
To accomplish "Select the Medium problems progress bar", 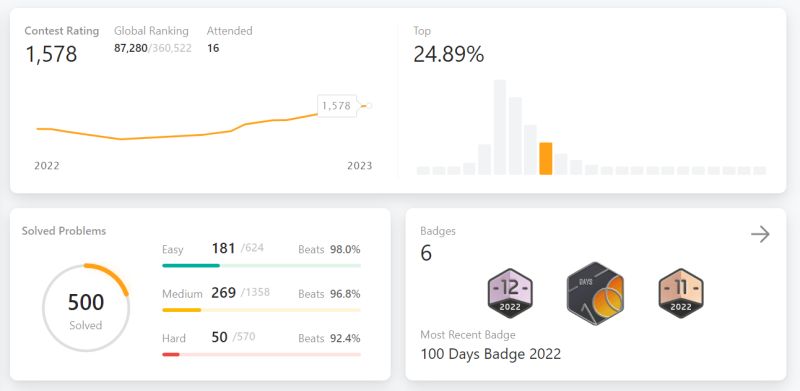I will pyautogui.click(x=261, y=310).
